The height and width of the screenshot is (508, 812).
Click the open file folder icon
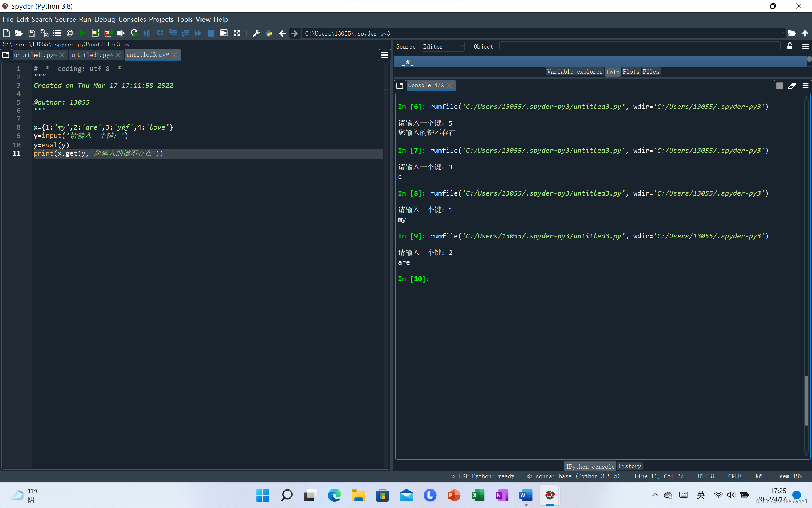[18, 33]
